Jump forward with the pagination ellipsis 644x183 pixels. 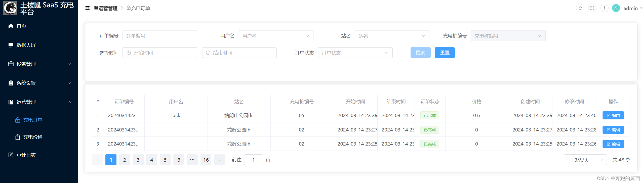click(192, 160)
